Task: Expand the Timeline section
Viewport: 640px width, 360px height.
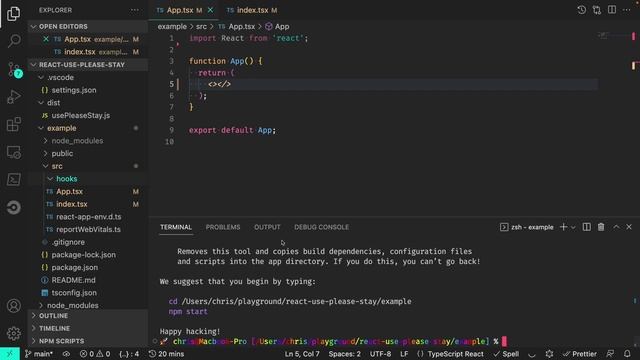Action: point(88,328)
